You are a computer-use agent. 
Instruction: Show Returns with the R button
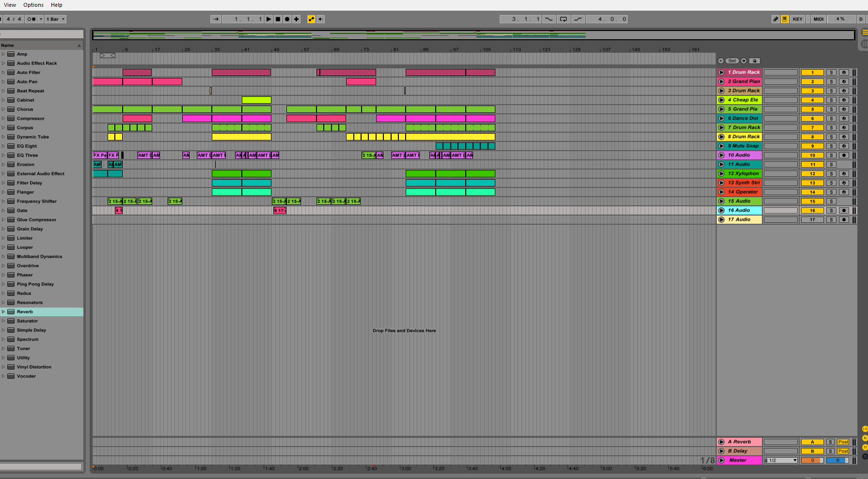(x=865, y=438)
